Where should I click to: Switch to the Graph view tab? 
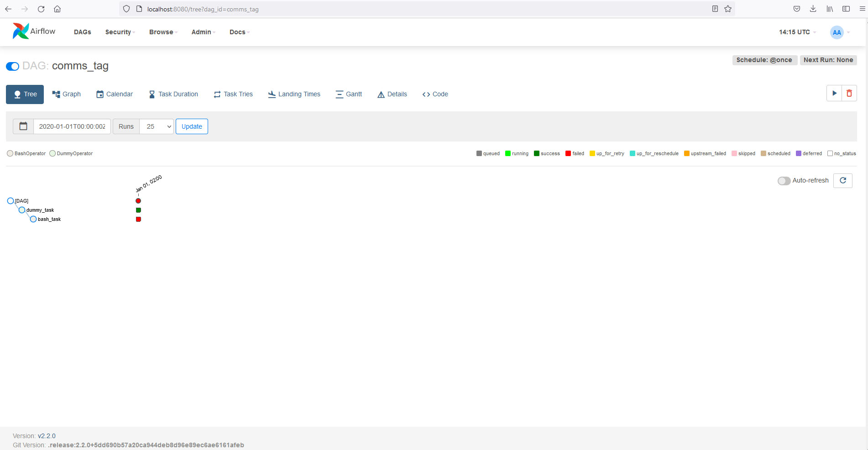tap(67, 94)
